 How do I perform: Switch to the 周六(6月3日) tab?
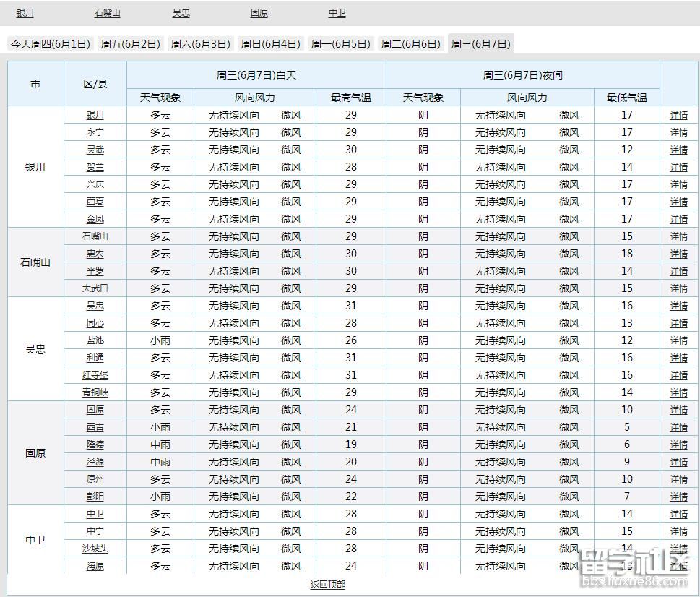click(200, 43)
